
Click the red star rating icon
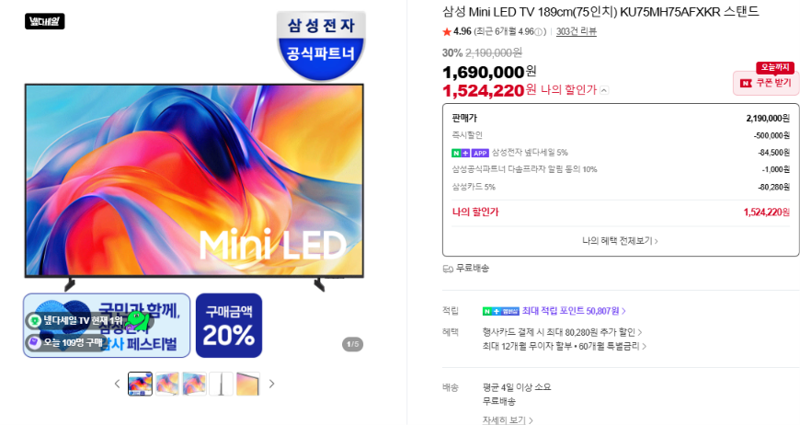[447, 32]
